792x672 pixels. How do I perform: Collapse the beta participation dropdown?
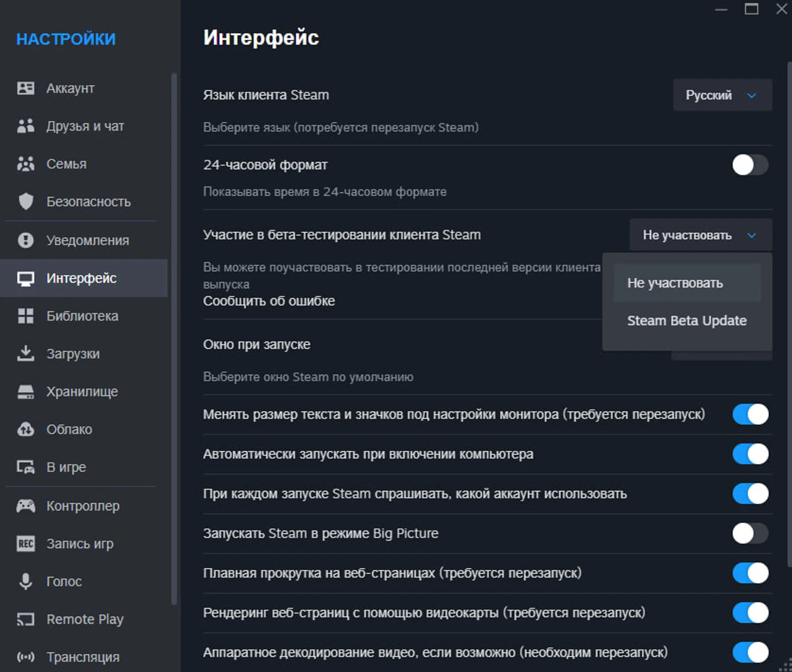point(700,235)
